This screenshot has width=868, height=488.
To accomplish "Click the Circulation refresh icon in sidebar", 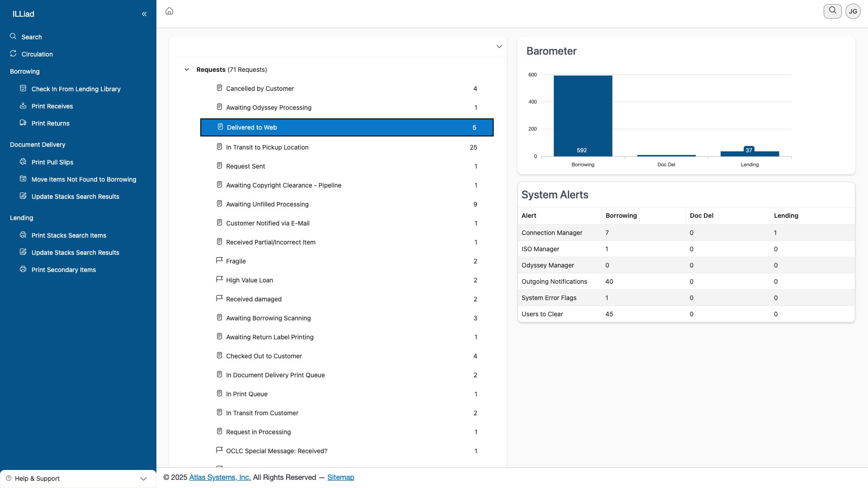I will tap(13, 54).
